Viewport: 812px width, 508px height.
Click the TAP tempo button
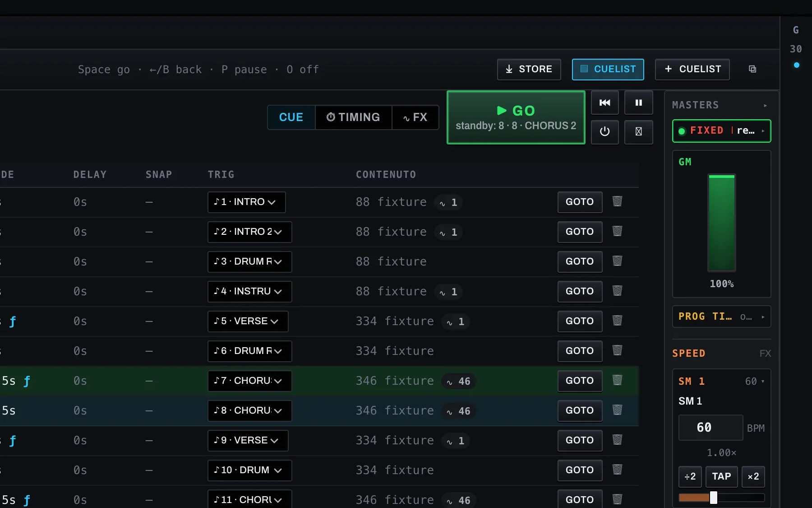(x=721, y=476)
